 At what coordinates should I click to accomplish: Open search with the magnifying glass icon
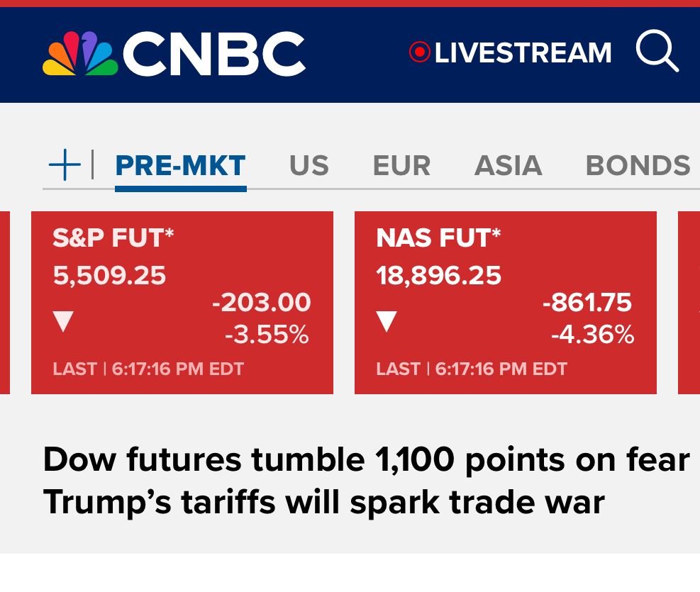coord(657,51)
